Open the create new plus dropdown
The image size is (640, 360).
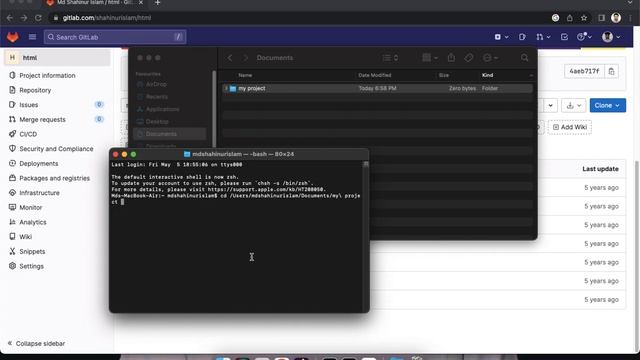coord(501,37)
